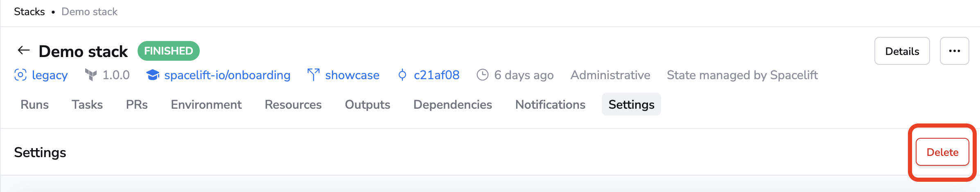Click the clock icon near 6 days ago

pyautogui.click(x=483, y=75)
